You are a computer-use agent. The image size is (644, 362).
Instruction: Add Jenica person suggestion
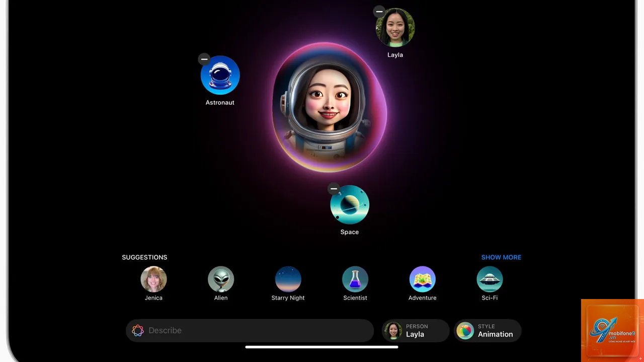154,279
